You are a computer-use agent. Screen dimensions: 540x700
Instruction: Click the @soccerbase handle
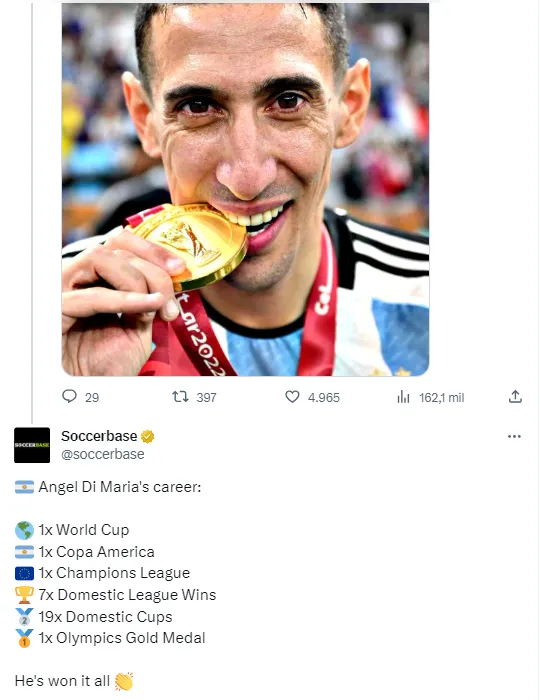pyautogui.click(x=103, y=454)
